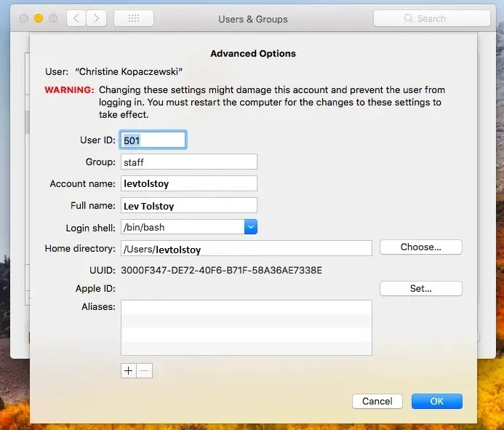Click the yellow minimize window button
Image resolution: width=504 pixels, height=430 pixels.
point(39,18)
